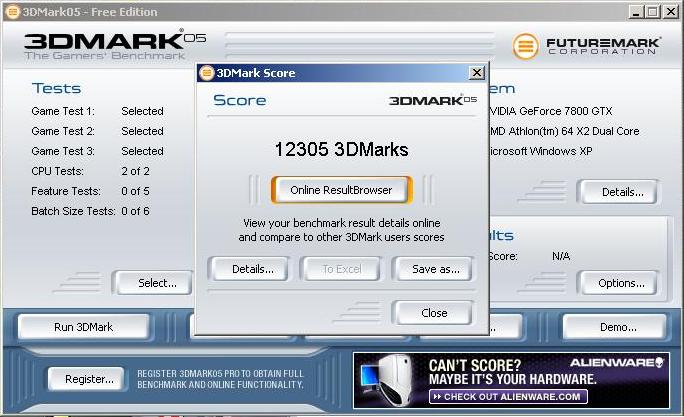Click the GeForce 7800 GTX text
This screenshot has height=417, width=684.
pyautogui.click(x=566, y=111)
